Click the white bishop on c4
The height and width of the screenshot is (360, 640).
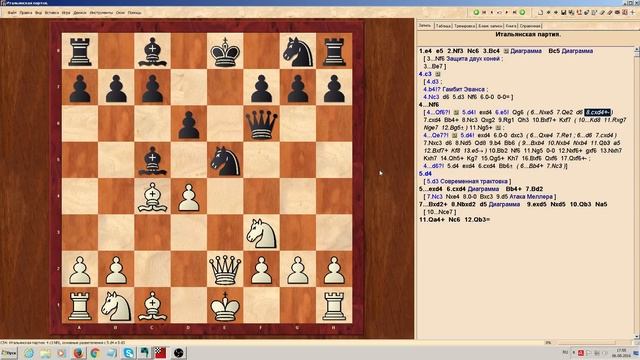pos(152,196)
